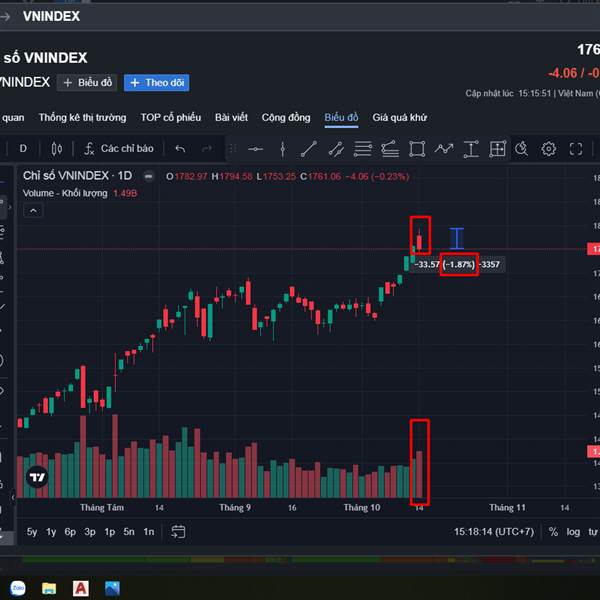Screen dimensions: 600x600
Task: Click the Chỉ số VNINDEX · 1D title
Action: 77,176
